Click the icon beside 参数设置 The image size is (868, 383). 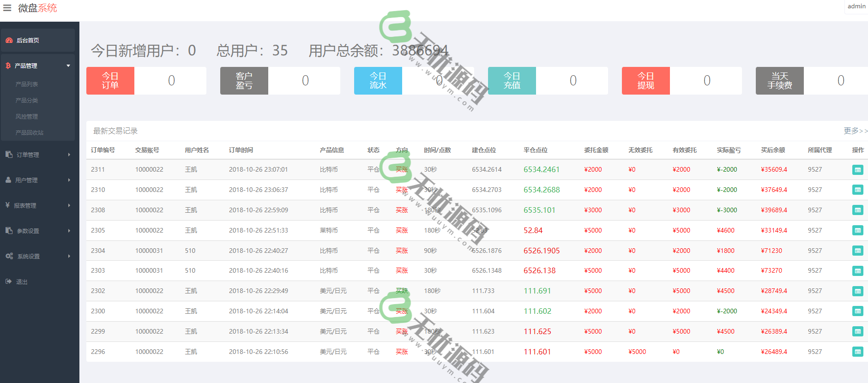click(9, 230)
